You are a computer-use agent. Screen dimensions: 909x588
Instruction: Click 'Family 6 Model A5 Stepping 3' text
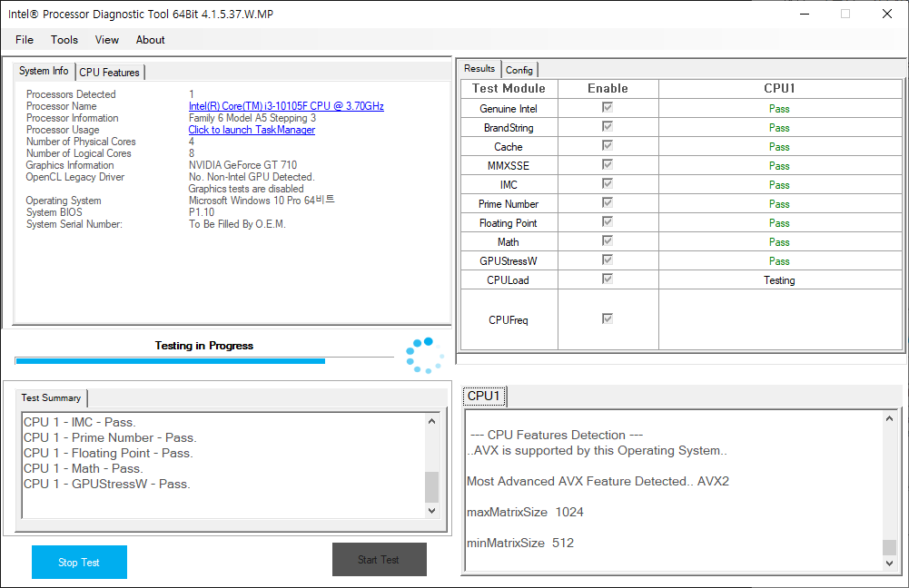pyautogui.click(x=252, y=118)
